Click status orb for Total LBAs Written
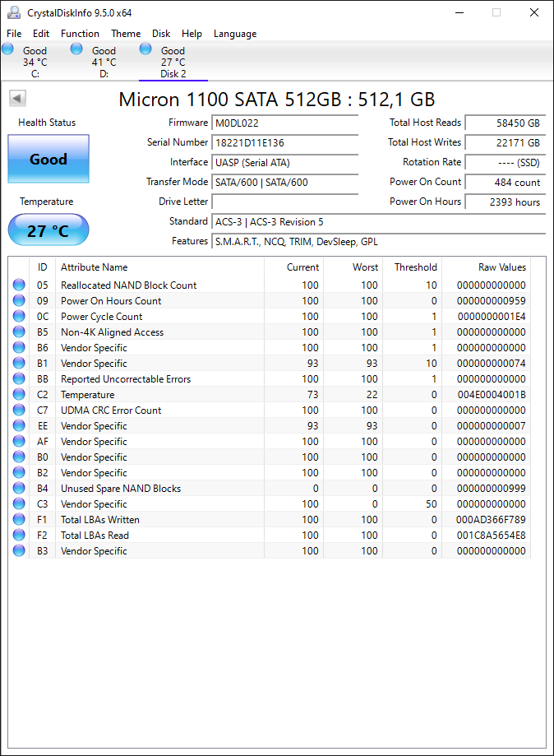The width and height of the screenshot is (554, 756). point(19,519)
